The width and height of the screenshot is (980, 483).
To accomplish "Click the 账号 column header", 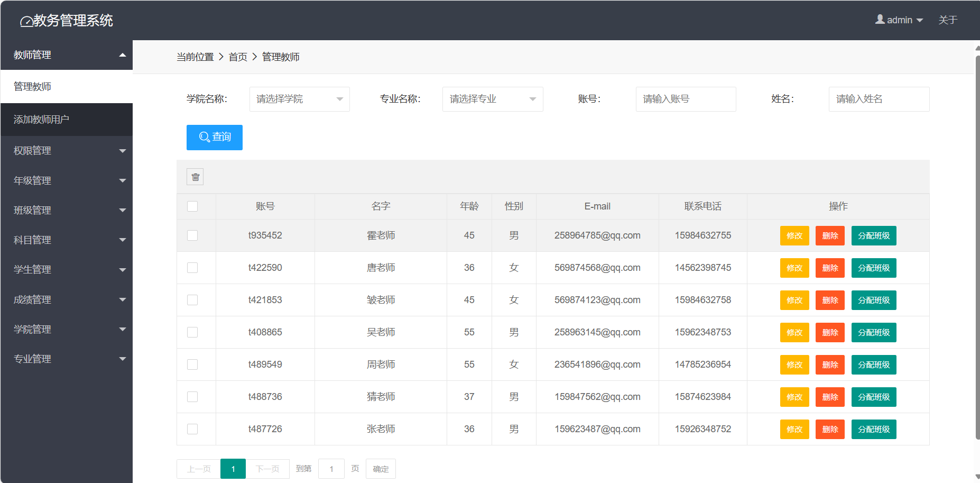I will pos(265,206).
